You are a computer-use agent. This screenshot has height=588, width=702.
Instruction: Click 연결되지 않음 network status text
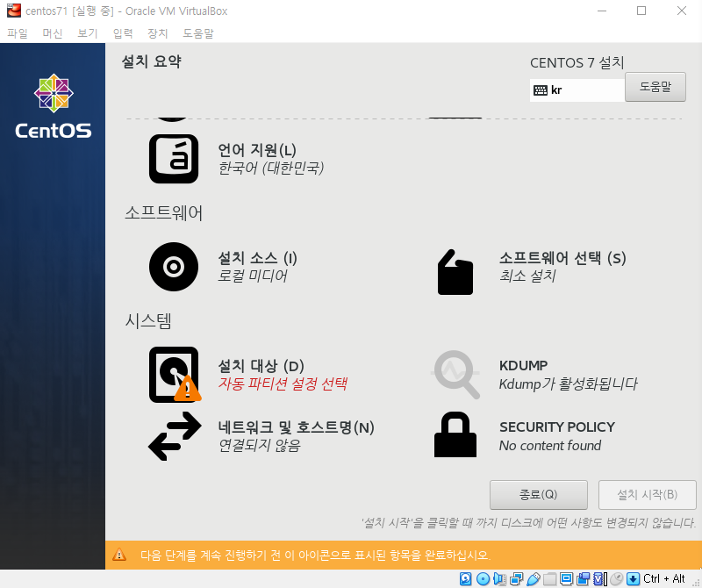click(259, 445)
